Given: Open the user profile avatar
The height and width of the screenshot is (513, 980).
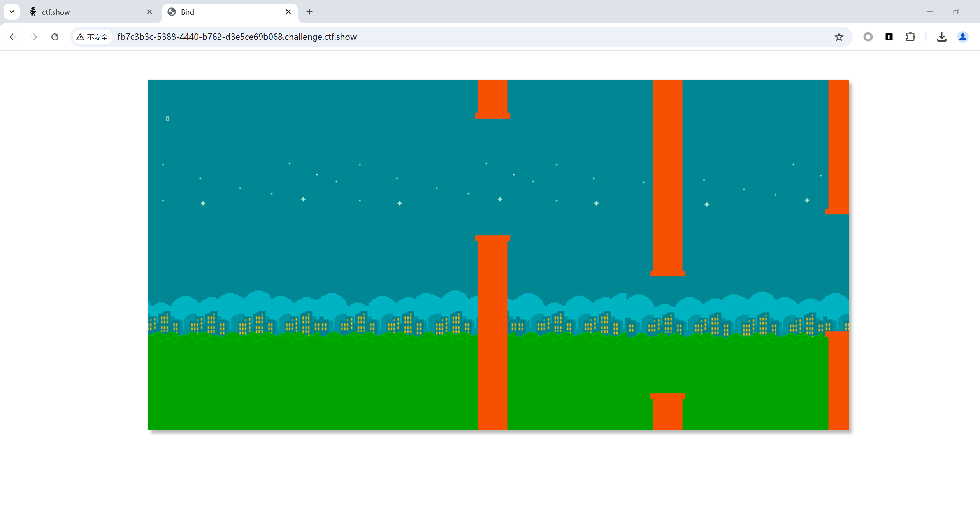Looking at the screenshot, I should 962,37.
